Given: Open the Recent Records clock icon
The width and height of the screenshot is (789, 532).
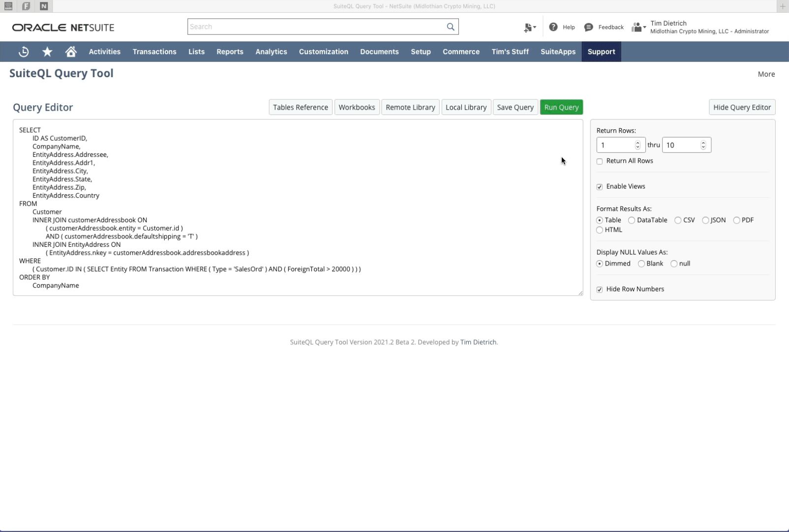Looking at the screenshot, I should point(24,52).
